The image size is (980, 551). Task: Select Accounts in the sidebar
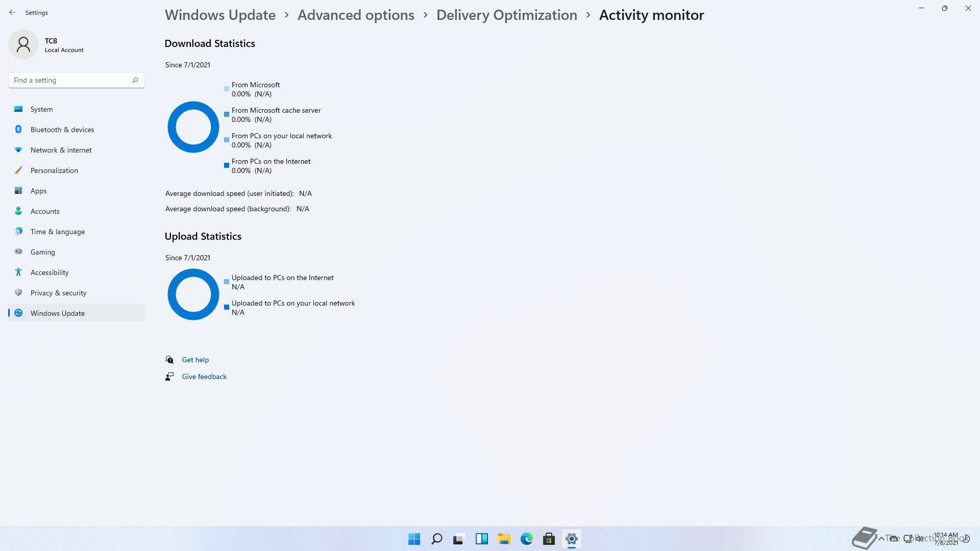[77, 211]
